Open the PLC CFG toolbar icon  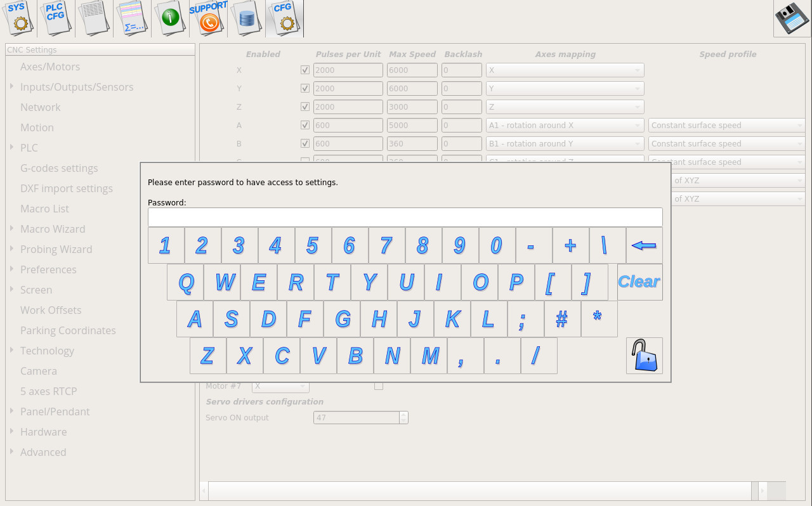(x=56, y=18)
